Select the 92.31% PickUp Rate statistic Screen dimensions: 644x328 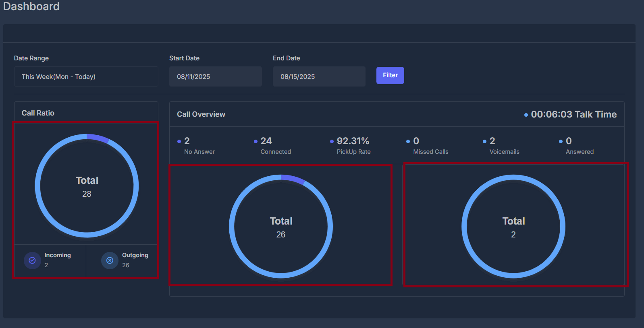[350, 146]
